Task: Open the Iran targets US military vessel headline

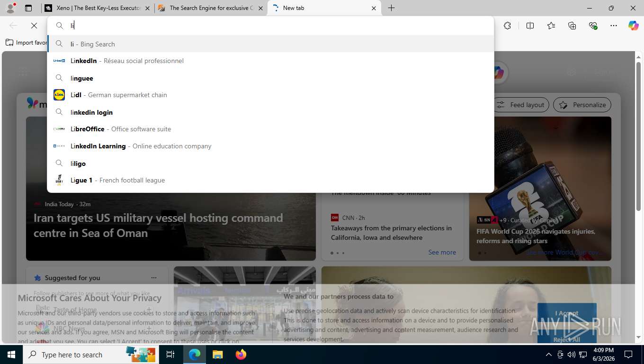Action: click(x=158, y=225)
